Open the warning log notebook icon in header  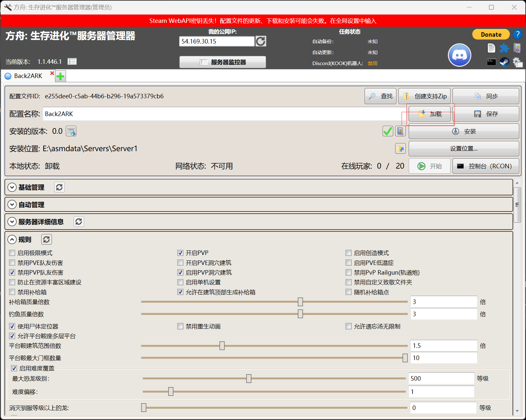[517, 48]
